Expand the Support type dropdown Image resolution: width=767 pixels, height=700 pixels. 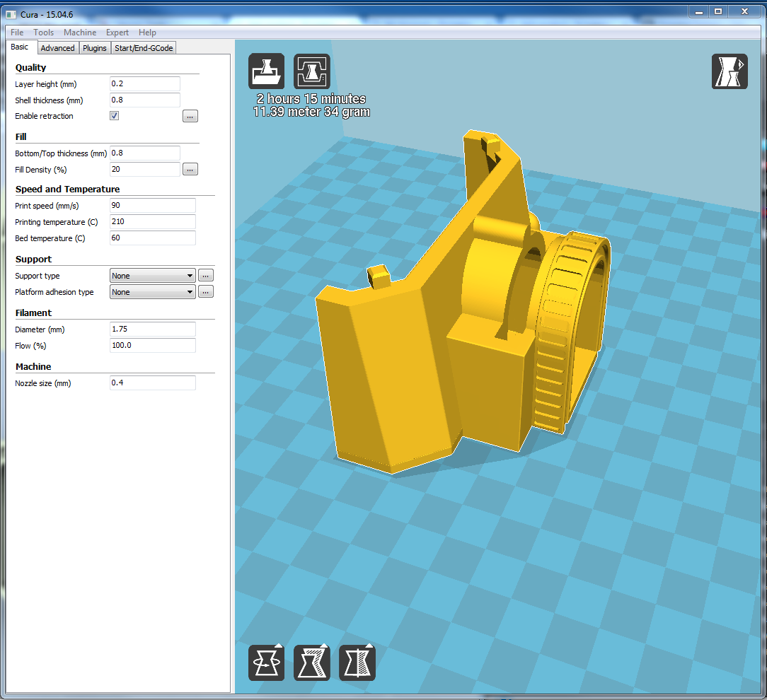[152, 276]
